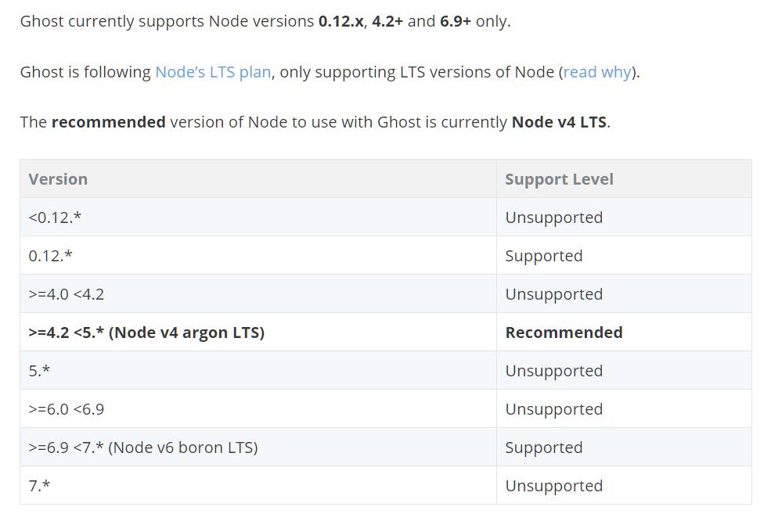Click the >=4.0 <4.2 version row
The image size is (771, 532).
tap(385, 293)
